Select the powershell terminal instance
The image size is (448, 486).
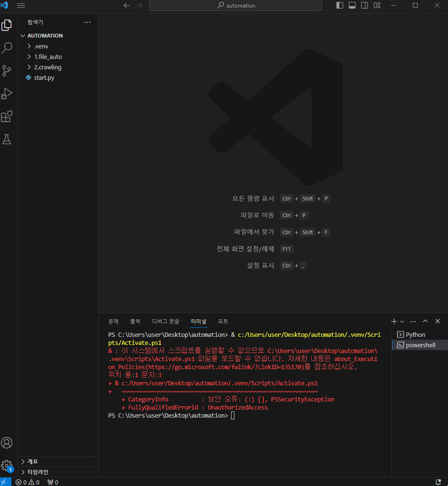click(420, 345)
